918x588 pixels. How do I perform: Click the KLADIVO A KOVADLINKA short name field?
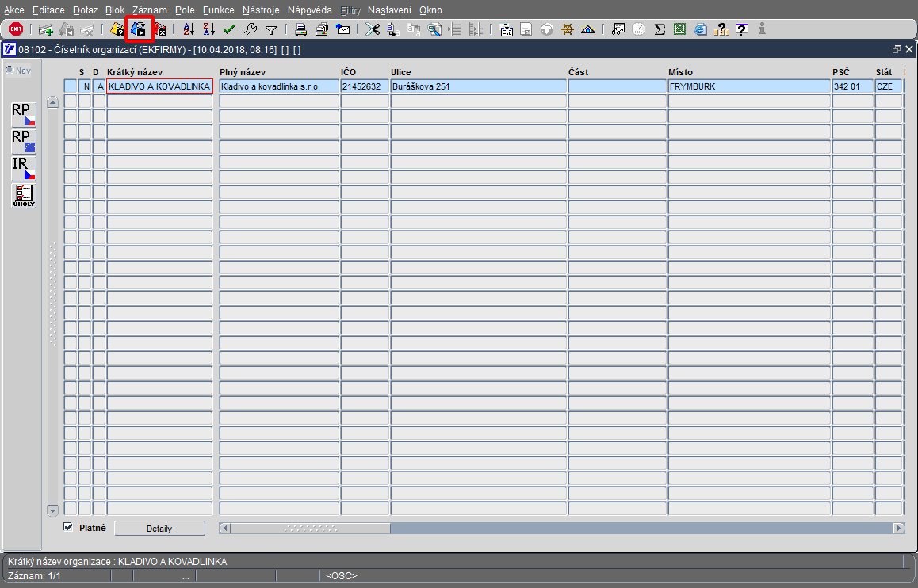(159, 86)
